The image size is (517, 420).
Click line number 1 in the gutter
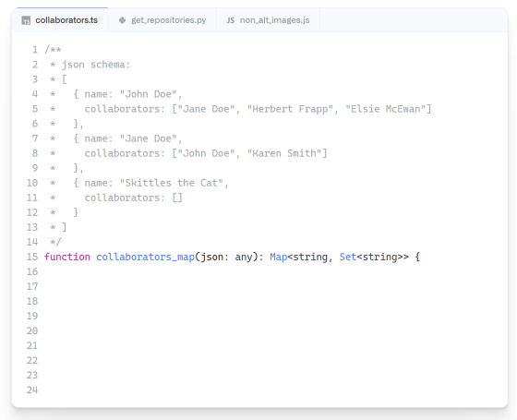click(x=35, y=50)
